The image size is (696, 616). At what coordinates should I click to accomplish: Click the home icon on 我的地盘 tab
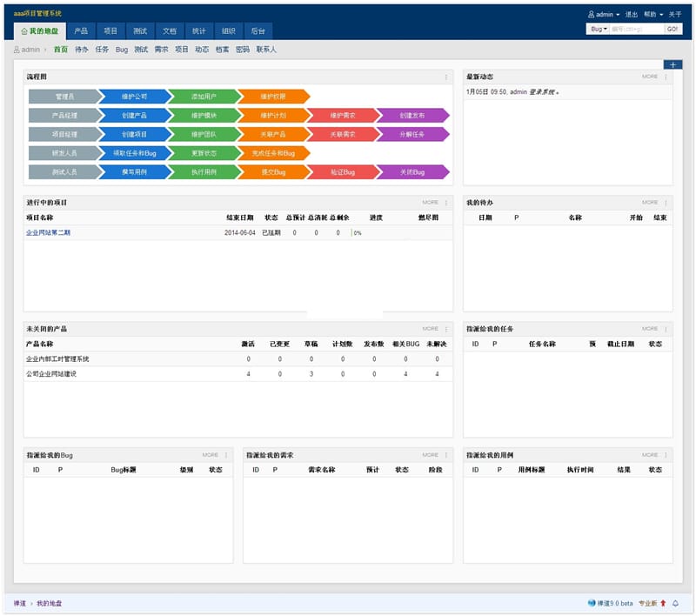point(24,31)
